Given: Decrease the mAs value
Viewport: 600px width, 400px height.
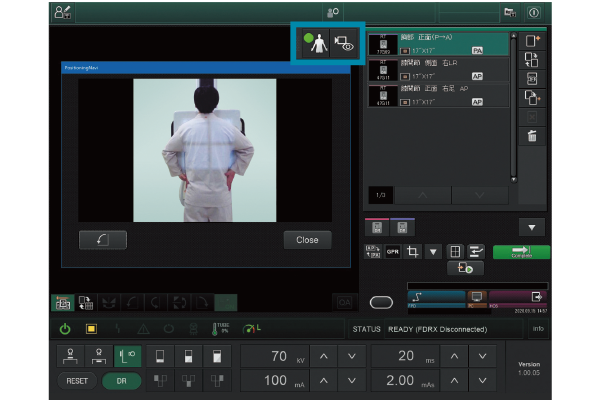Looking at the screenshot, I should pyautogui.click(x=483, y=380).
